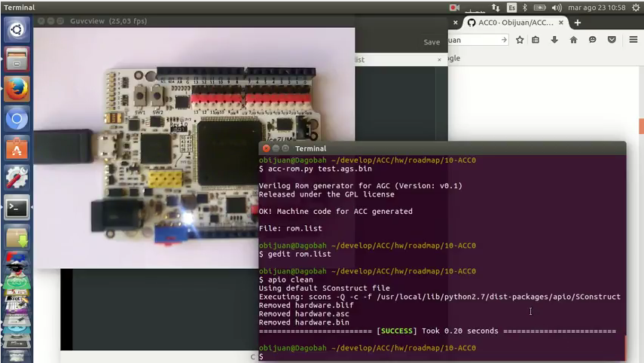Open a new Firefox tab
The image size is (644, 363).
[578, 23]
